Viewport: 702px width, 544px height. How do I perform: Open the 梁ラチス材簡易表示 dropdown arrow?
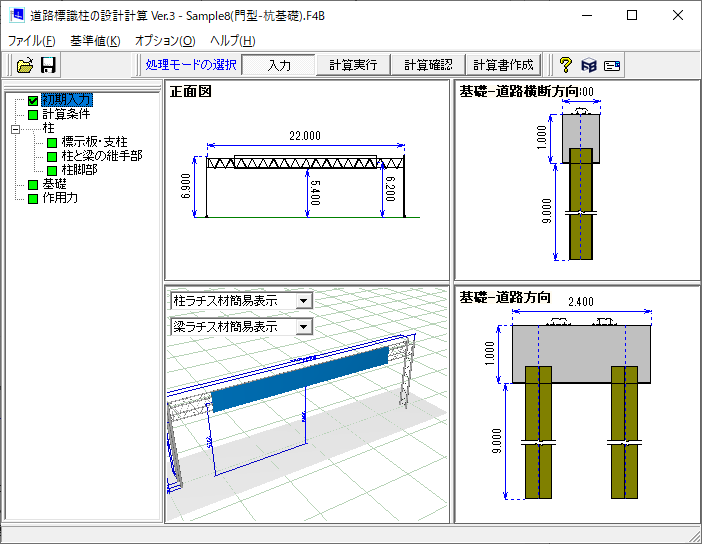point(304,327)
